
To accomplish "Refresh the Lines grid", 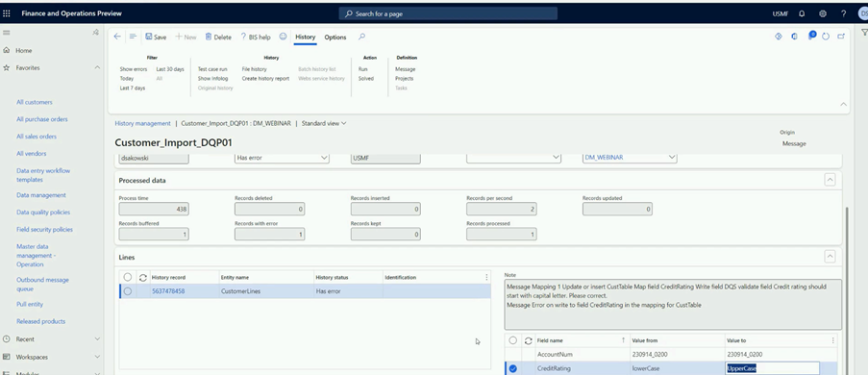I will tap(143, 278).
